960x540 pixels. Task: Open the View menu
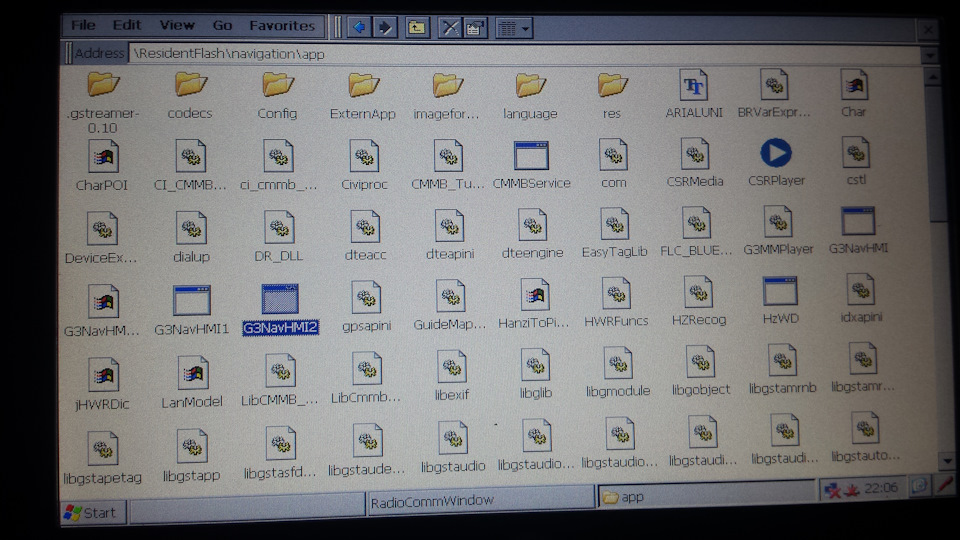177,25
